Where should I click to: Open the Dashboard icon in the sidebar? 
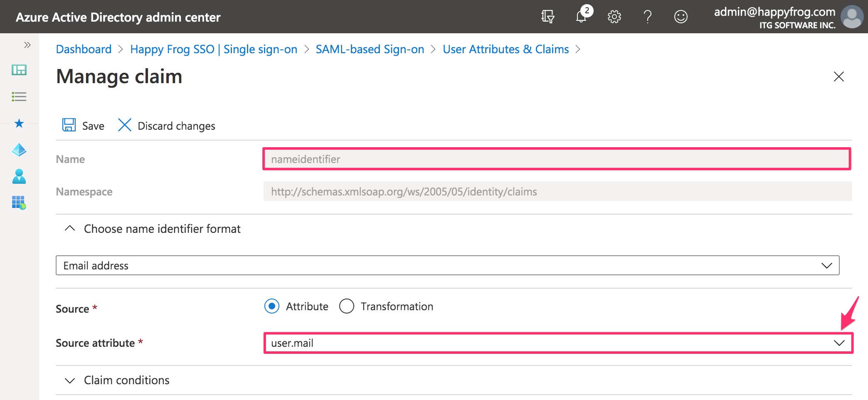[19, 70]
